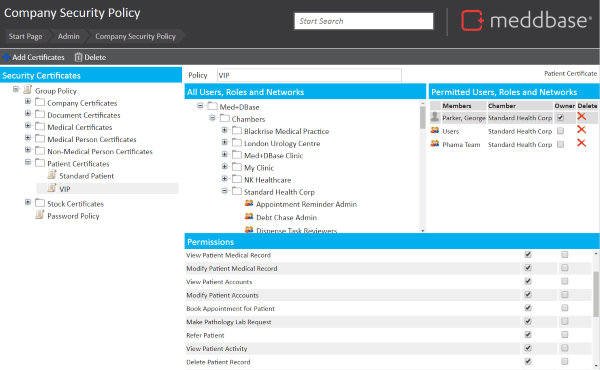Go to Start Page breadcrumb
Image resolution: width=600 pixels, height=370 pixels.
click(25, 36)
